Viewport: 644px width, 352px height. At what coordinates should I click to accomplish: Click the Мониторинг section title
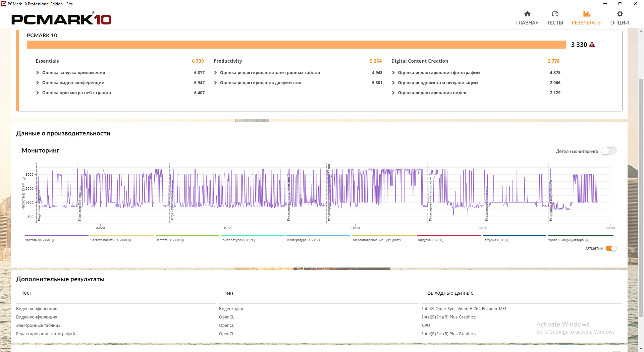(40, 151)
